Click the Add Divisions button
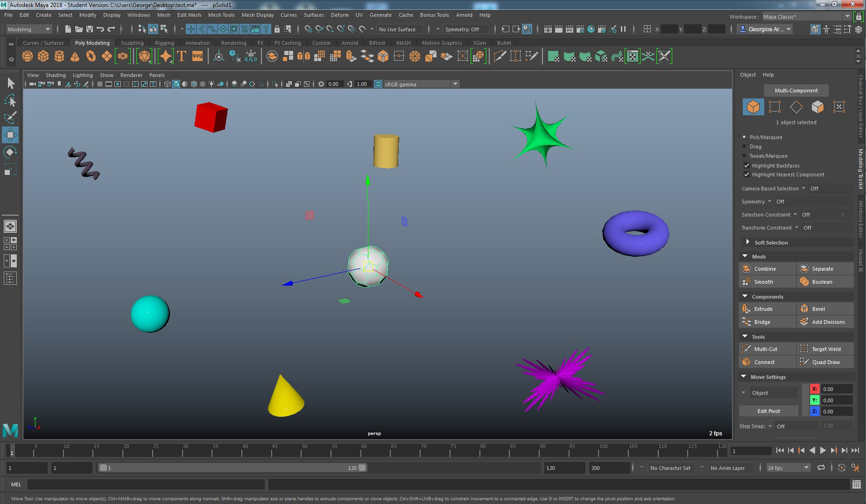This screenshot has height=504, width=866. [825, 322]
